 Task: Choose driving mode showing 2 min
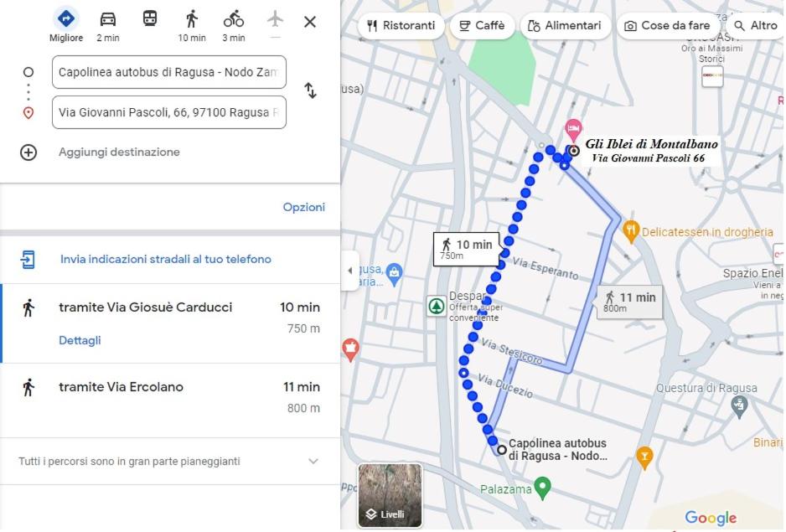coord(108,25)
